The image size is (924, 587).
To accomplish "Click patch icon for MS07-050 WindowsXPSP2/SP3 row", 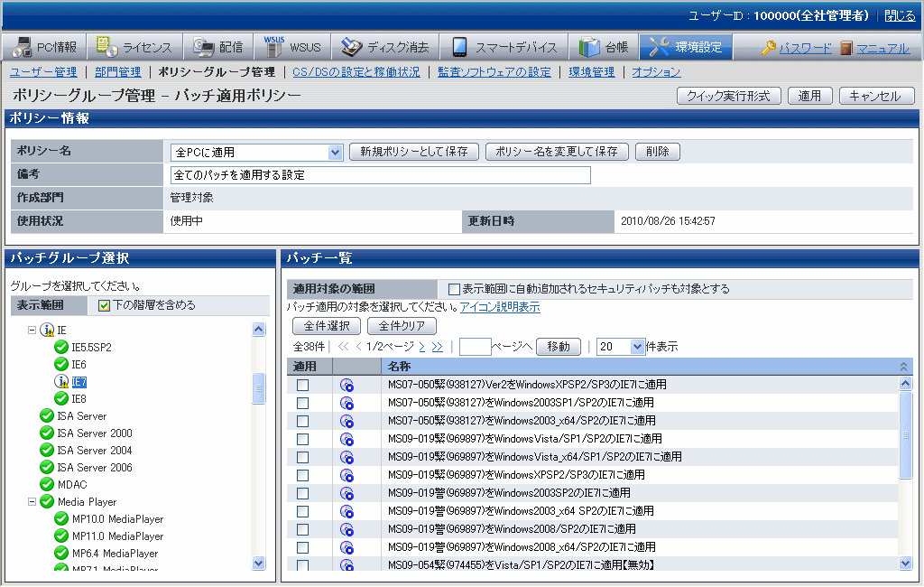I will pos(347,386).
